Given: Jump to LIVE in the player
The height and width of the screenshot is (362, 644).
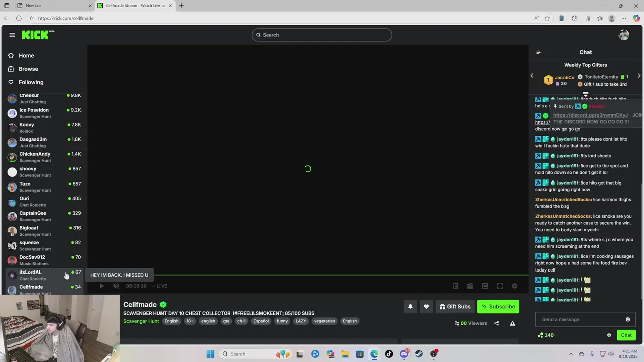Looking at the screenshot, I should click(159, 286).
